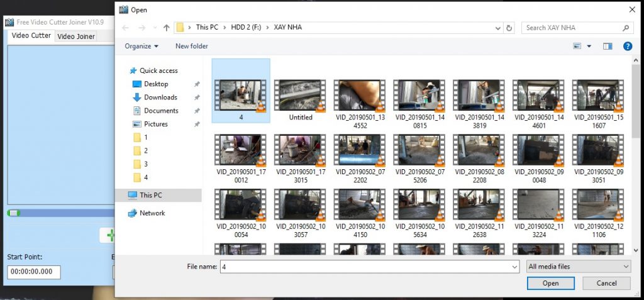Screen dimensions: 644x300
Task: Select video VID_20190501_144601
Action: click(538, 104)
